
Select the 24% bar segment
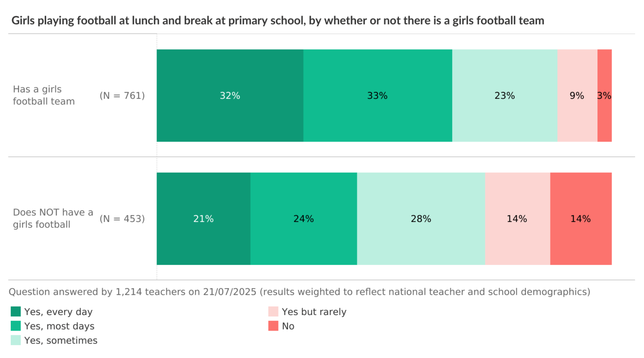pyautogui.click(x=304, y=219)
